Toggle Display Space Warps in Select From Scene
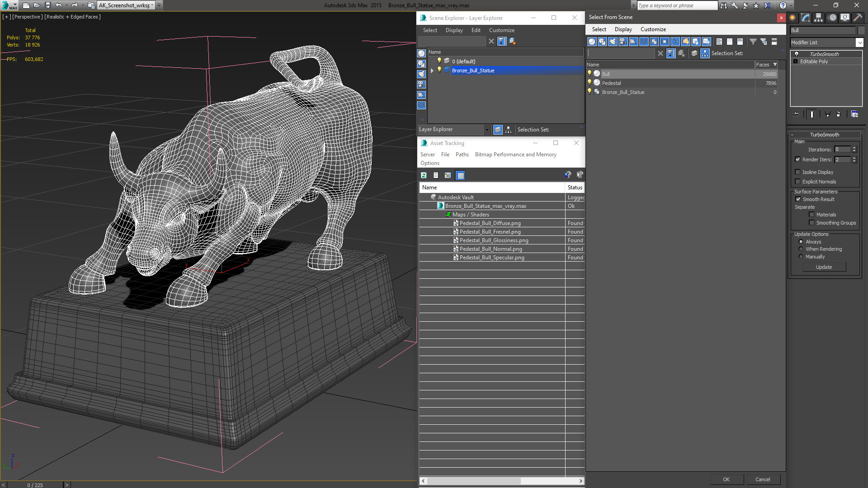This screenshot has width=868, height=488. click(x=644, y=42)
